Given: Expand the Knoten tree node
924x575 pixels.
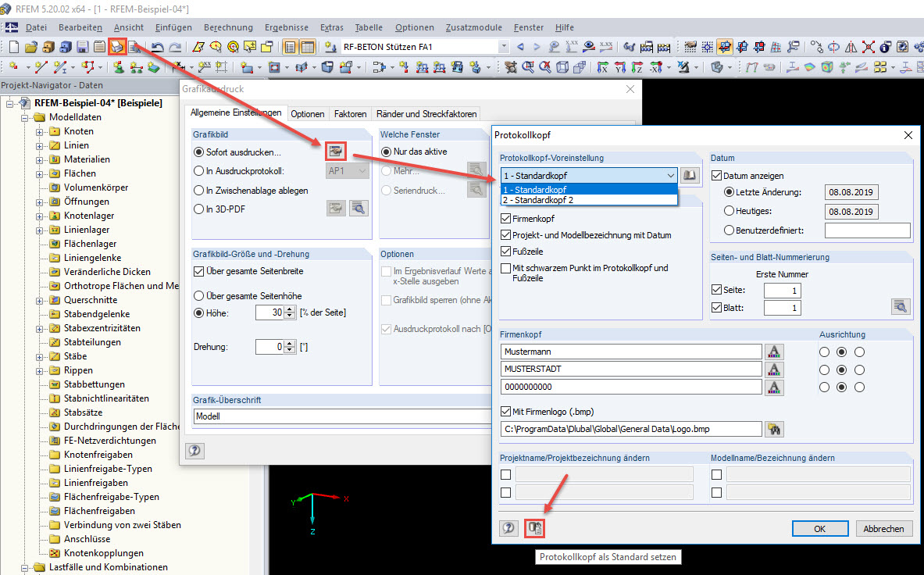Looking at the screenshot, I should [x=39, y=131].
